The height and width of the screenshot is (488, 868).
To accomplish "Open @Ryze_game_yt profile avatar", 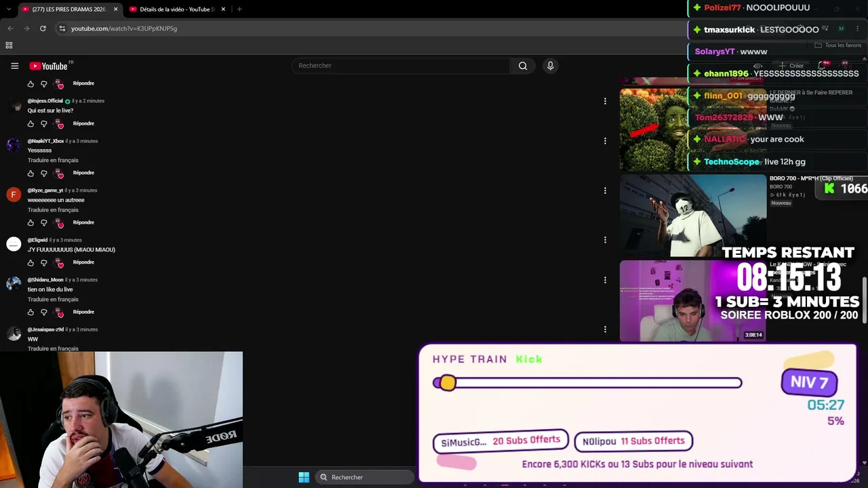I will click(14, 195).
